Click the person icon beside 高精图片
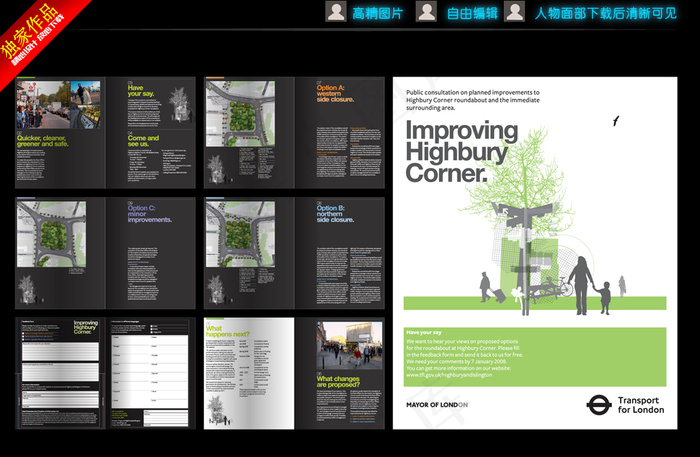 coord(336,12)
